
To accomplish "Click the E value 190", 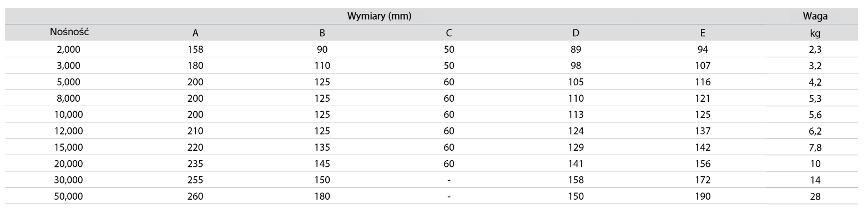I will point(703,196).
